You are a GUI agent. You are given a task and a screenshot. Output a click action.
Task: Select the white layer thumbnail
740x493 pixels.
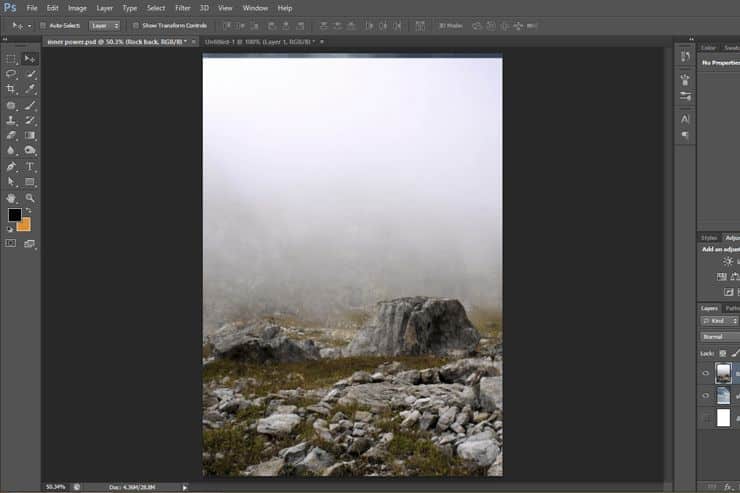[723, 418]
